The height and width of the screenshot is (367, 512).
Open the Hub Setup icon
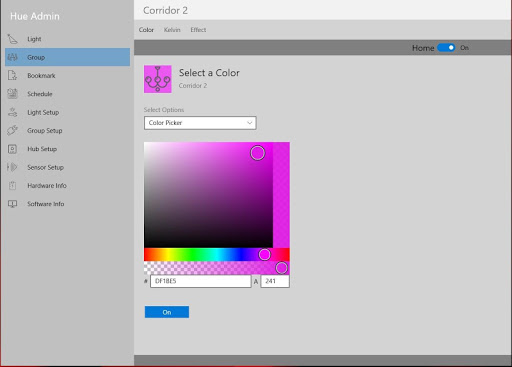coord(12,149)
